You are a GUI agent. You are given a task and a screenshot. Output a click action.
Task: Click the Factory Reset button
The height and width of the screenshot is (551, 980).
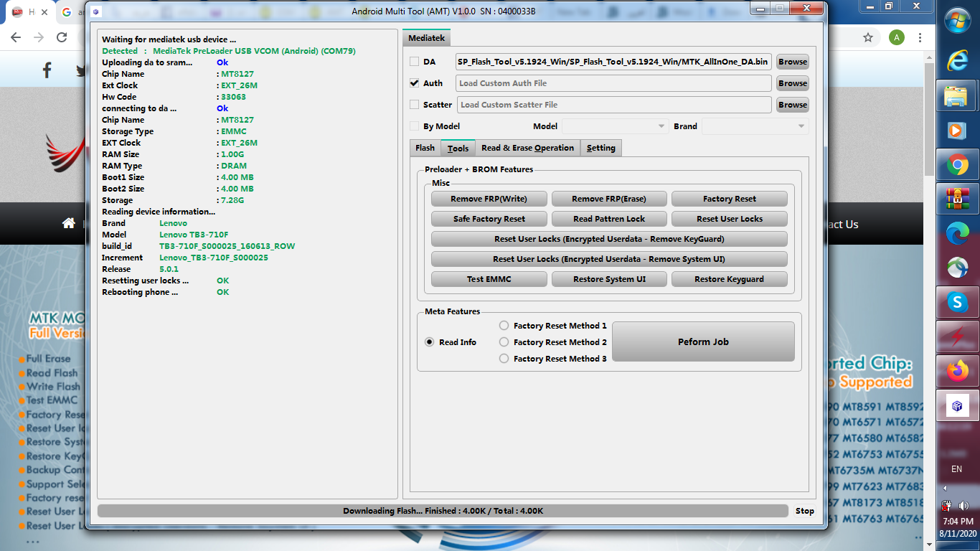tap(730, 199)
